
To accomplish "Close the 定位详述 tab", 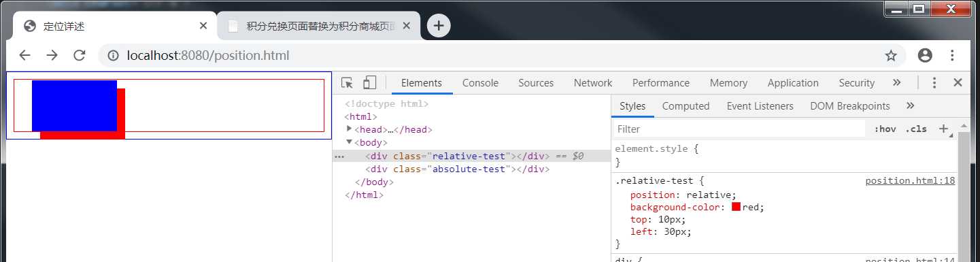I will coord(203,26).
